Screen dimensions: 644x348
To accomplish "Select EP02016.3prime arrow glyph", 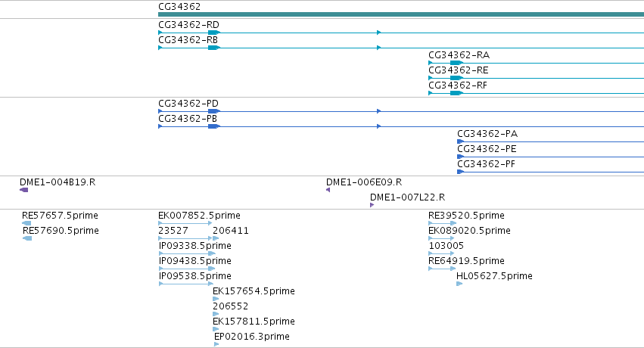I will (x=216, y=344).
